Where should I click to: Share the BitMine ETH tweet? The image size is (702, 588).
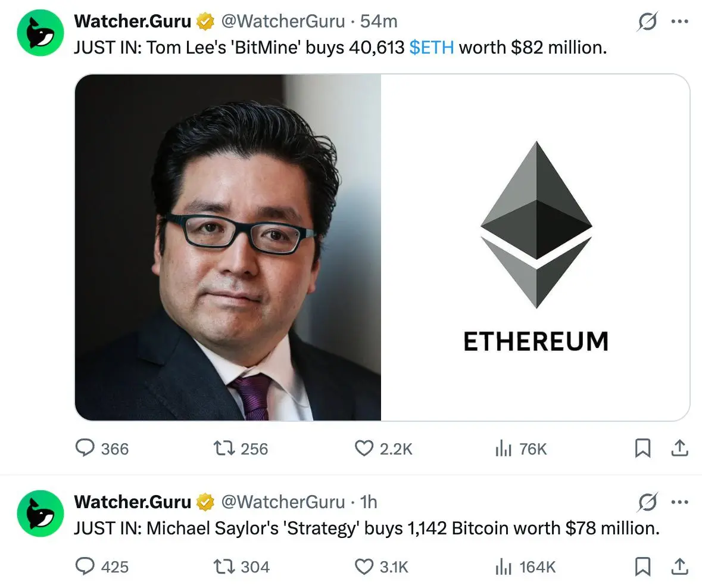coord(679,448)
